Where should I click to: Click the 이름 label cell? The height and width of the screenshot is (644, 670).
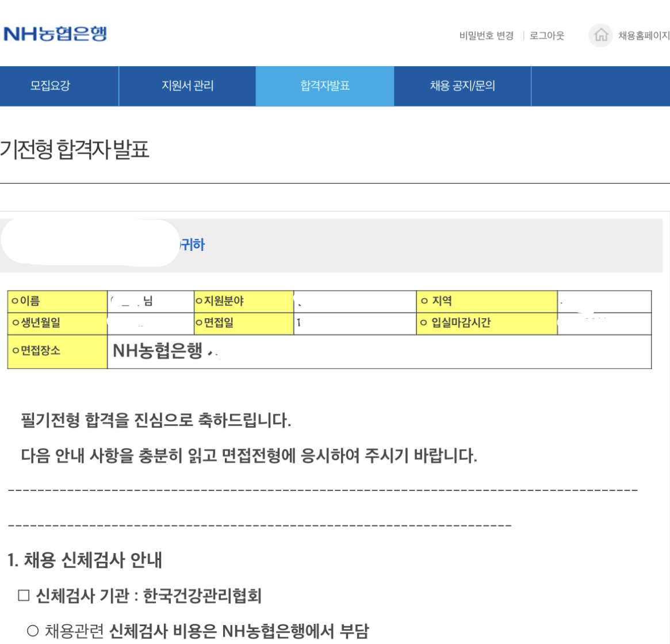point(57,302)
